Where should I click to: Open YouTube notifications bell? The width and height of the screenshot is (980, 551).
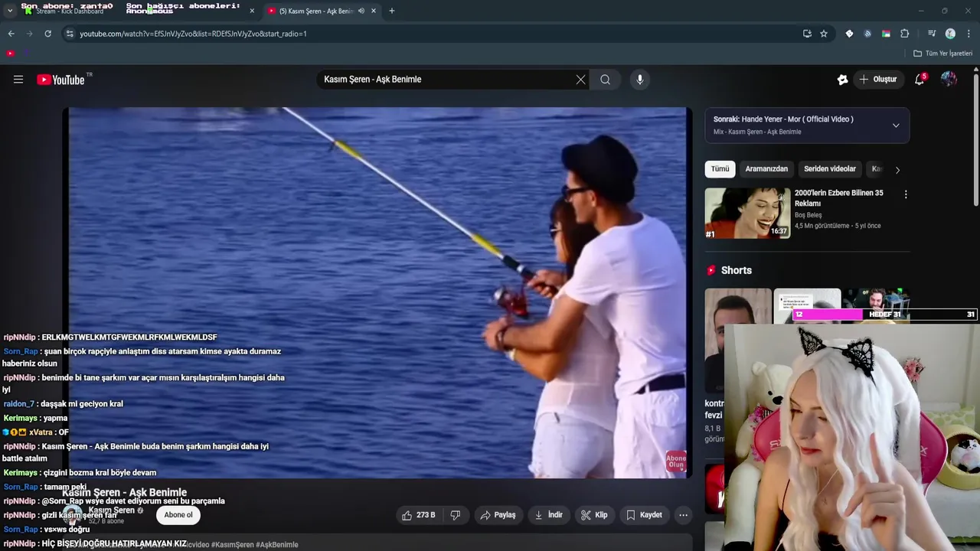[920, 80]
